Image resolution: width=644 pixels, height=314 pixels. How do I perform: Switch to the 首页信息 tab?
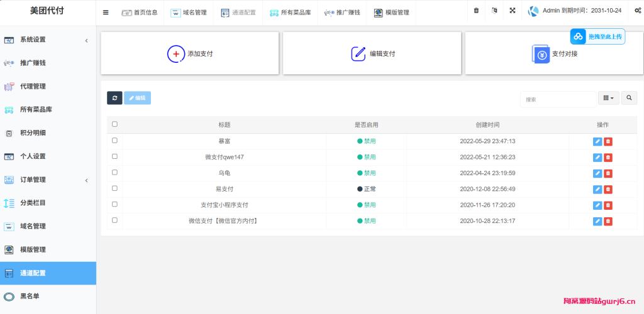click(x=140, y=12)
